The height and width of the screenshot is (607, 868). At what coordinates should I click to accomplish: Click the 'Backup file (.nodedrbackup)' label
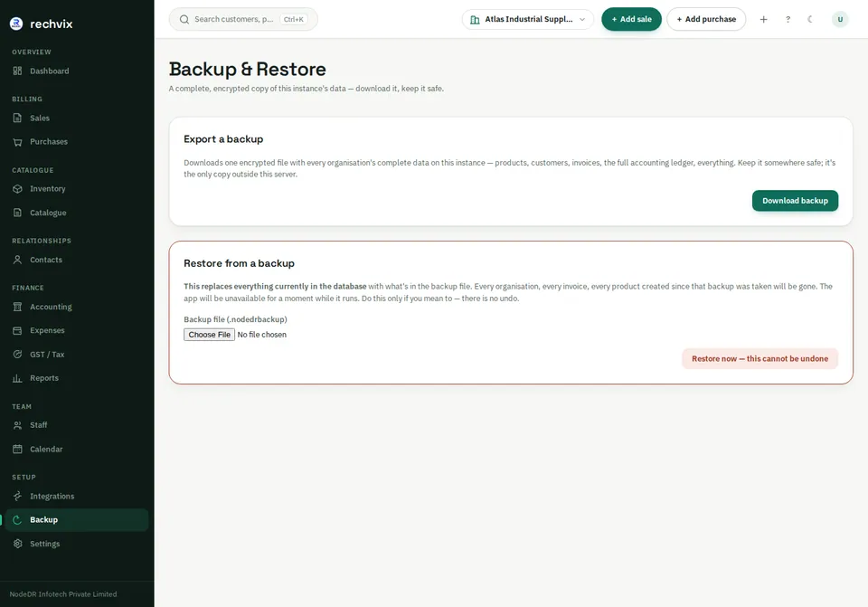(x=235, y=319)
